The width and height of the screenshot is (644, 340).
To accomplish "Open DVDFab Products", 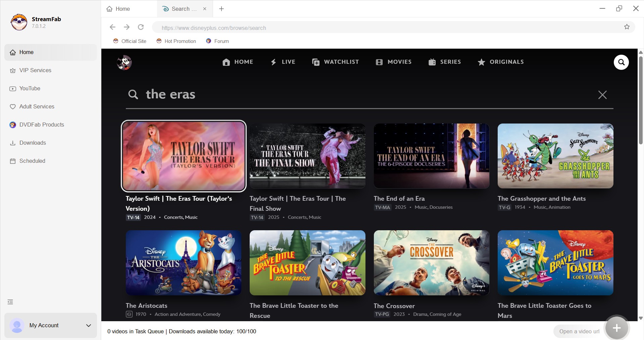I will coord(42,125).
